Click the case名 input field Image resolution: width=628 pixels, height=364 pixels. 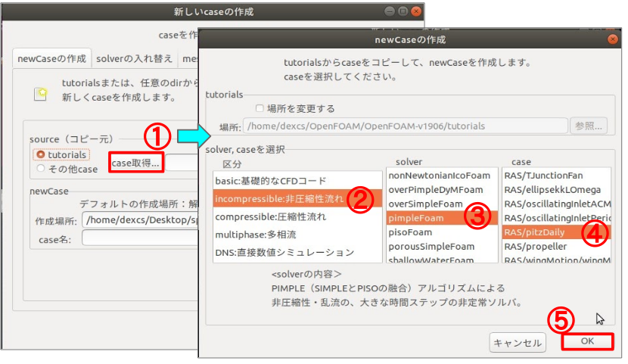click(140, 239)
